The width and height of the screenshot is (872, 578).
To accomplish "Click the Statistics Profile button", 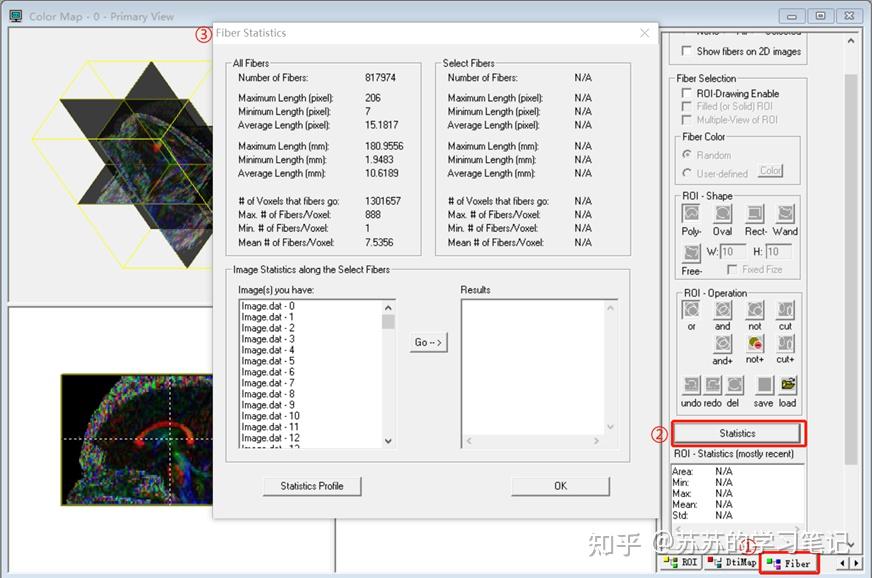I will point(311,486).
